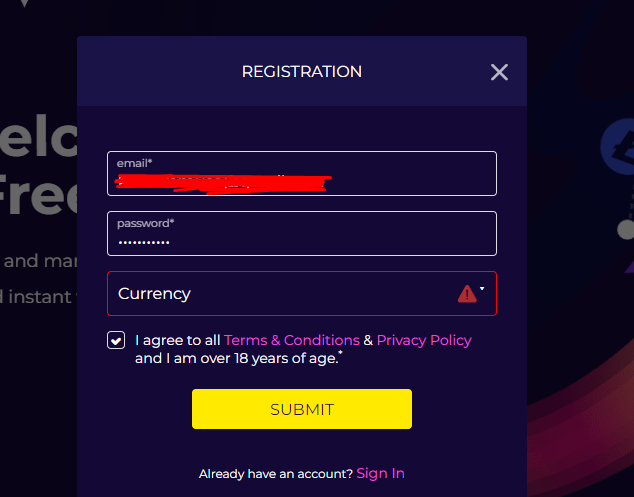
Task: Focus the email input field
Action: point(302,173)
